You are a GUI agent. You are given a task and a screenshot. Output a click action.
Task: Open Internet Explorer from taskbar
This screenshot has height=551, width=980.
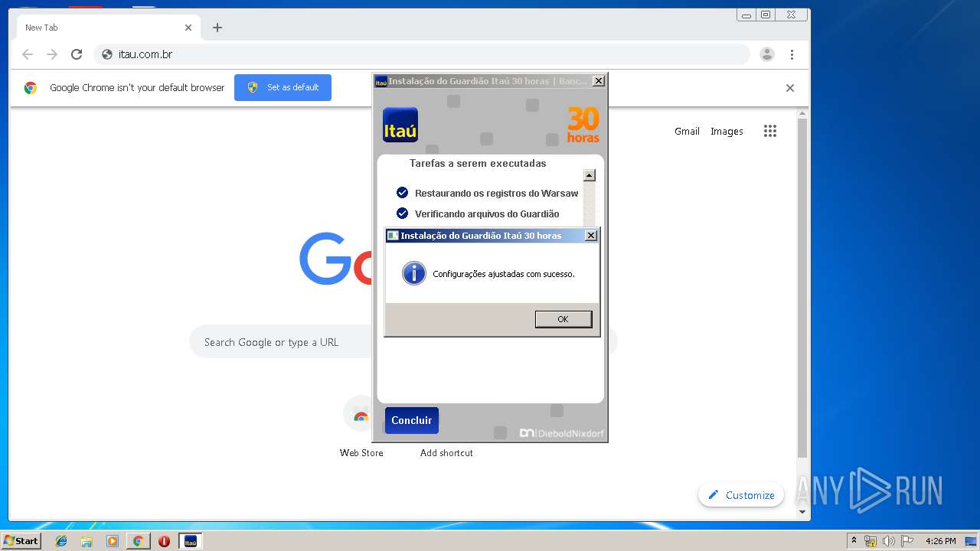[61, 541]
